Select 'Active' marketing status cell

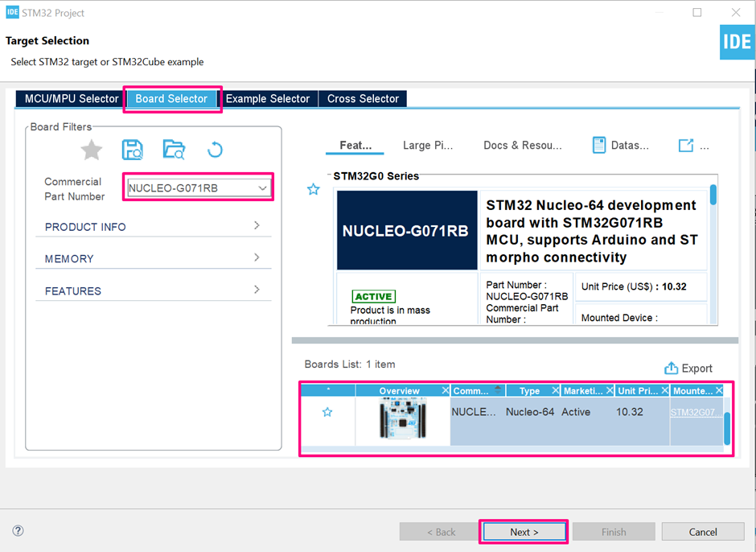pos(576,412)
